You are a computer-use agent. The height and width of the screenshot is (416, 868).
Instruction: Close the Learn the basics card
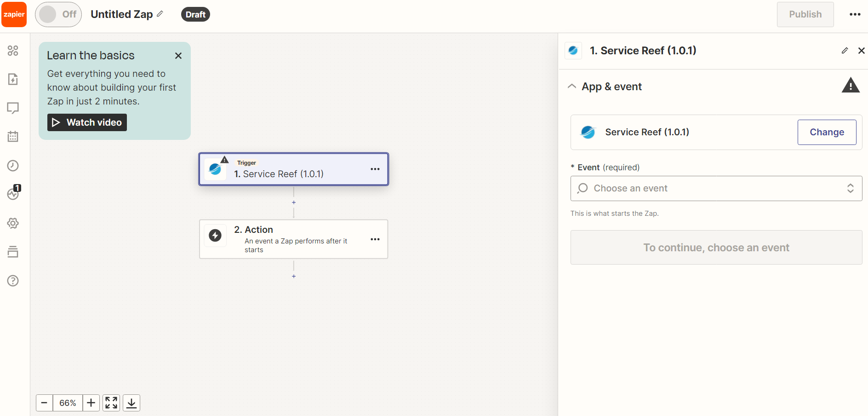point(178,56)
